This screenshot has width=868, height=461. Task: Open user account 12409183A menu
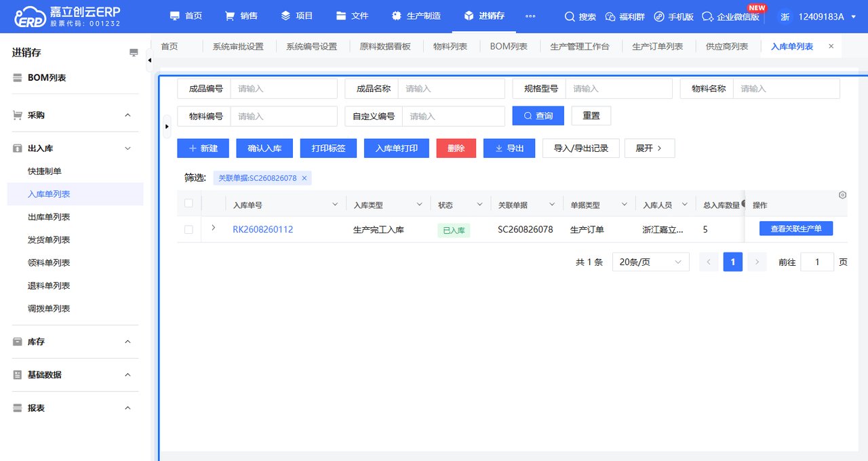817,16
